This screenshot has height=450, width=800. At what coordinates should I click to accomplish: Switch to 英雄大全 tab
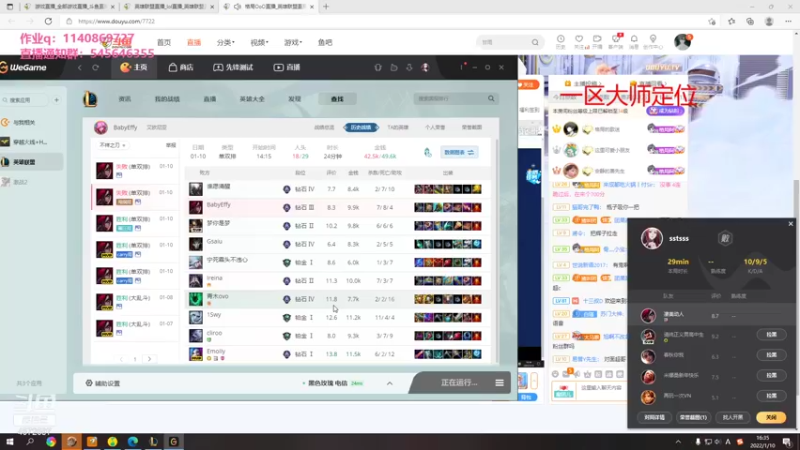point(252,99)
